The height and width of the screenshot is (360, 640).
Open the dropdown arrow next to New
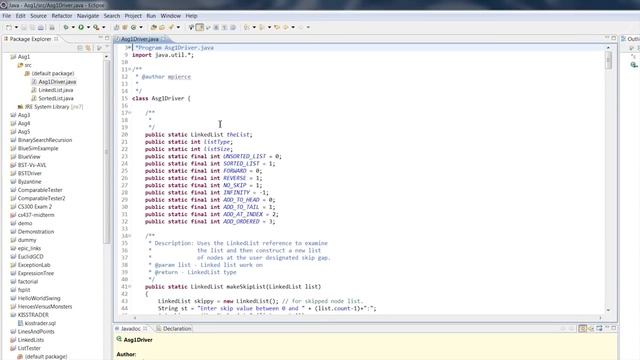click(x=16, y=27)
